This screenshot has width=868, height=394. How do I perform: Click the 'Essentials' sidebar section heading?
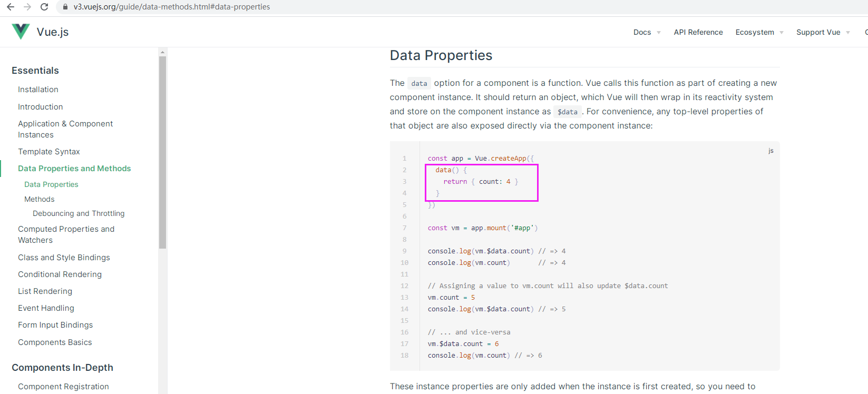35,71
